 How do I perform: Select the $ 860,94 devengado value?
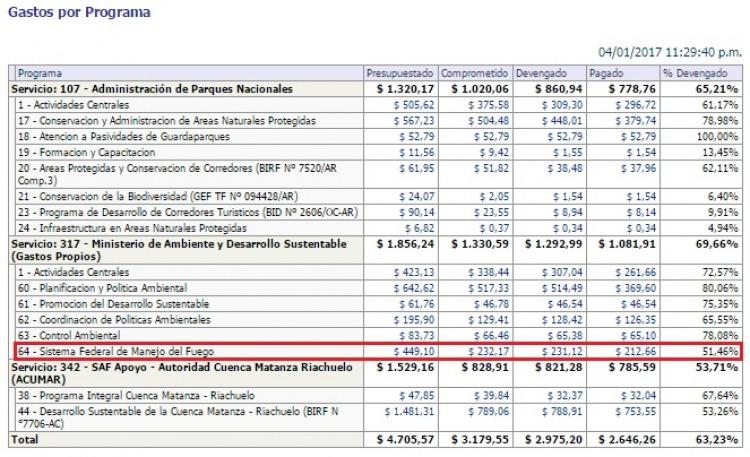click(559, 89)
